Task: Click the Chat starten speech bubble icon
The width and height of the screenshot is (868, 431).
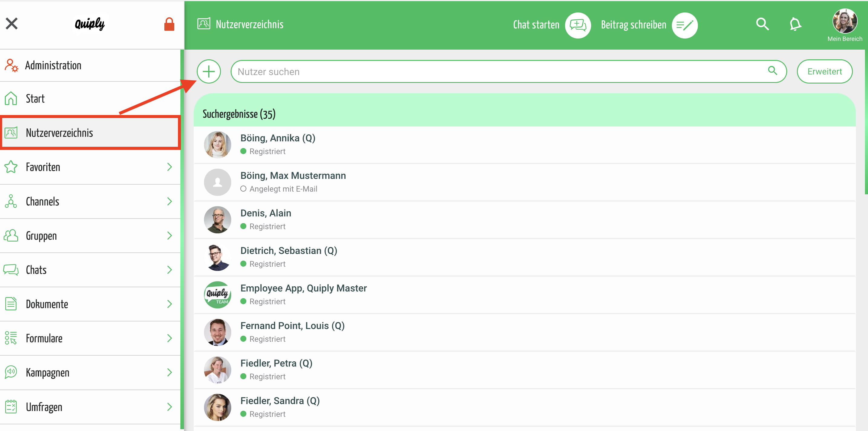Action: 577,25
